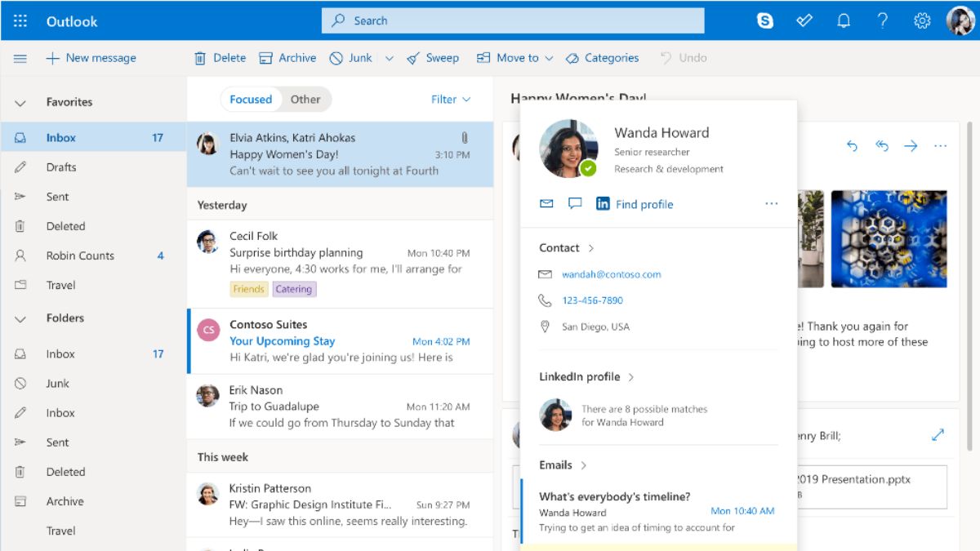Click the Catering purple category tag
Image resolution: width=980 pixels, height=551 pixels.
293,289
